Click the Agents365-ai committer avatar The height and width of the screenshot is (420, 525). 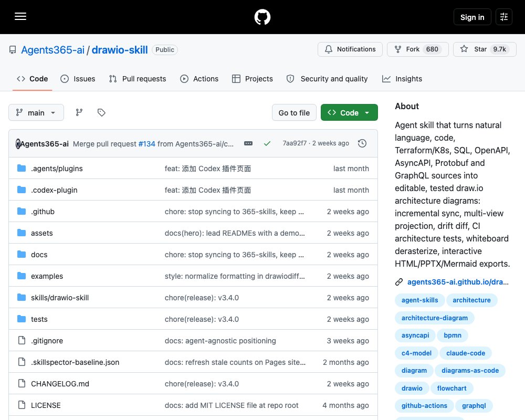pyautogui.click(x=18, y=144)
